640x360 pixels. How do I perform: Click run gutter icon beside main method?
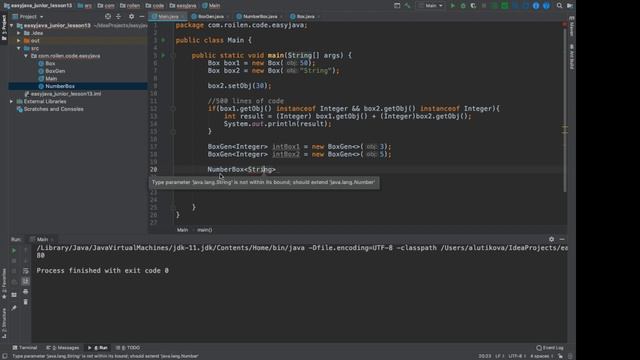163,55
